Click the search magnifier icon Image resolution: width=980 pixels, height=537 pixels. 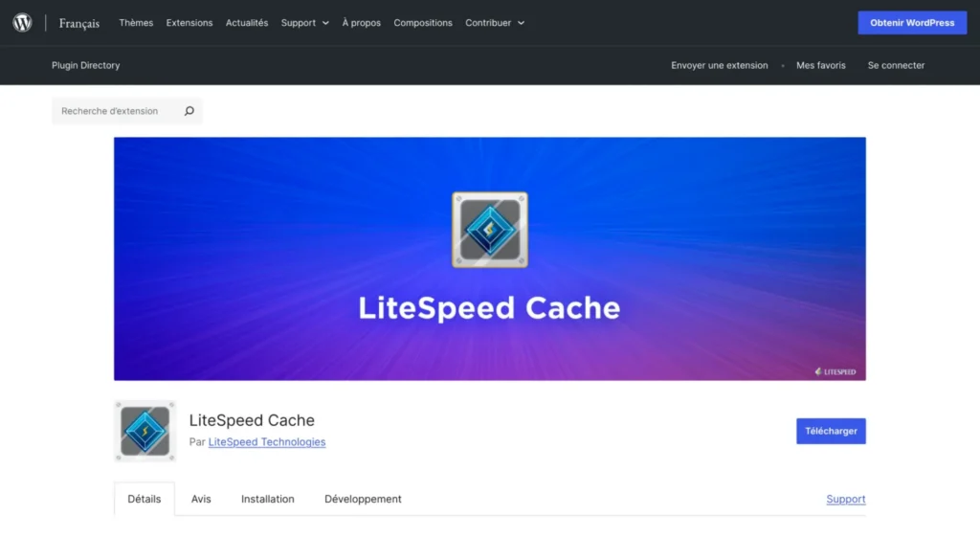coord(189,111)
